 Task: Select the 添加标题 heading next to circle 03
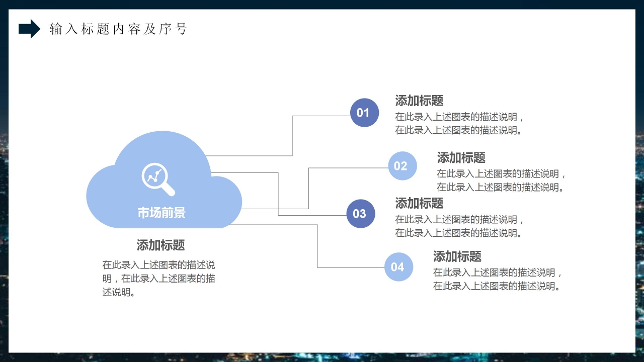pos(419,203)
